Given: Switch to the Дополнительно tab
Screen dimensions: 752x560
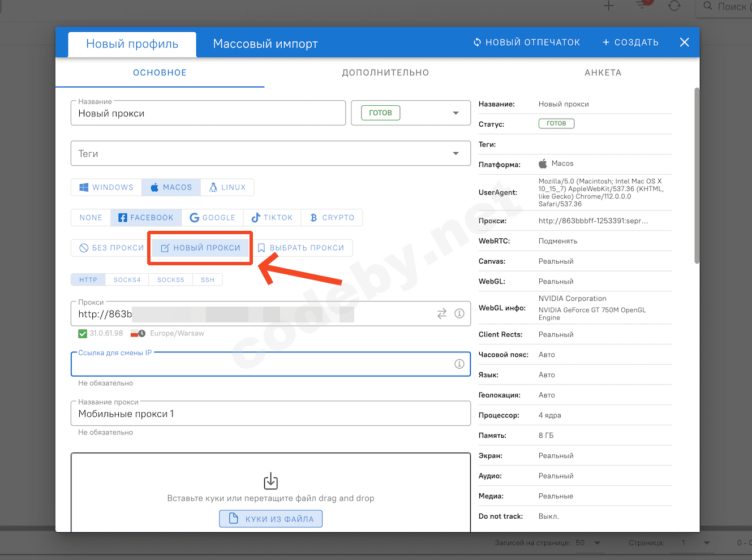Looking at the screenshot, I should tap(385, 73).
